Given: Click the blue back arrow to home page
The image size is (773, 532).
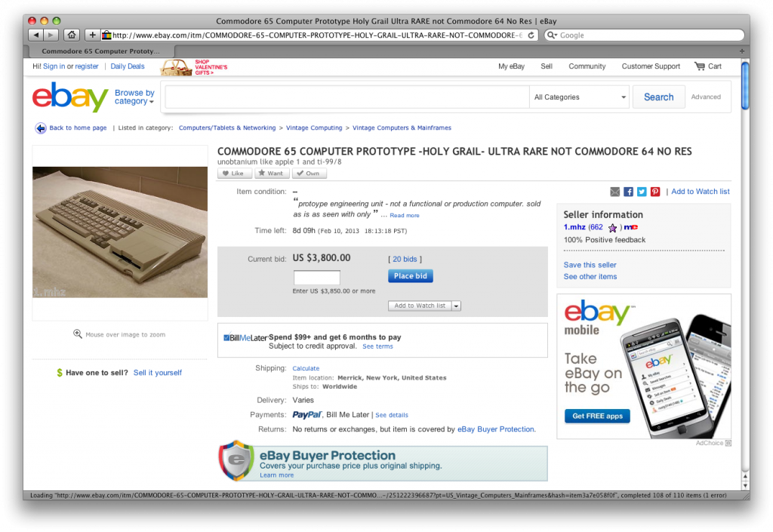Looking at the screenshot, I should click(x=41, y=128).
